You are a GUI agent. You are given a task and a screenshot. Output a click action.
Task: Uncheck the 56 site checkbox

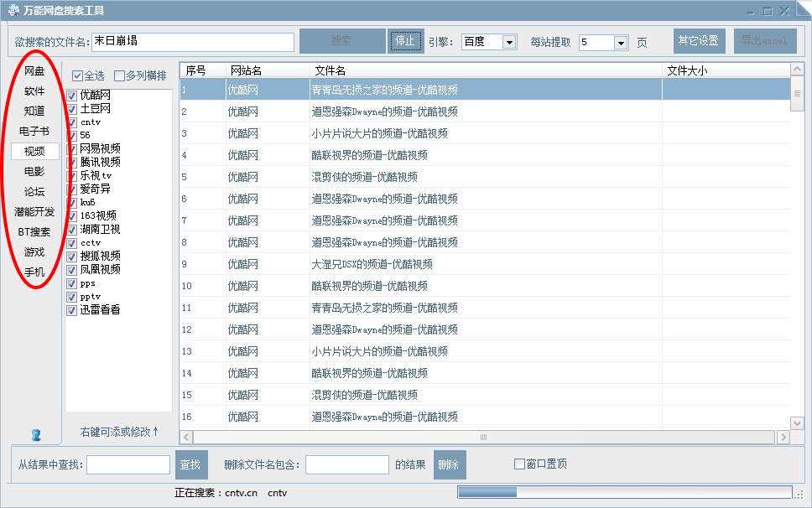click(x=72, y=136)
